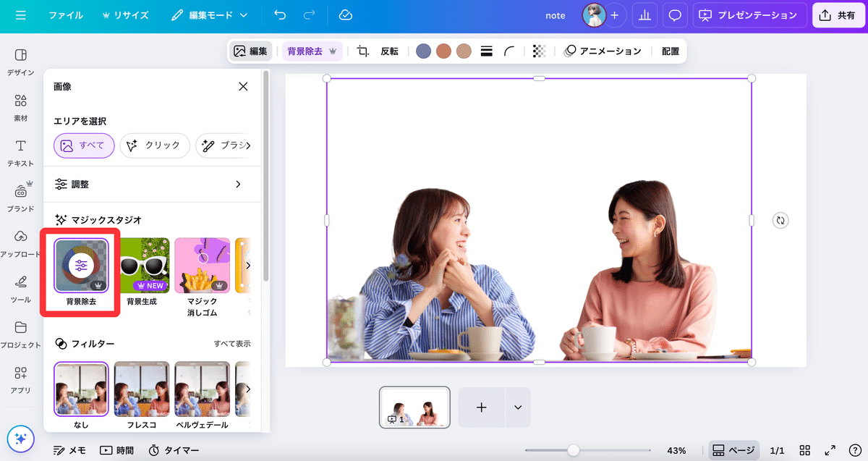Select the first color swatch in the toolbar
This screenshot has height=461, width=868.
click(x=423, y=51)
